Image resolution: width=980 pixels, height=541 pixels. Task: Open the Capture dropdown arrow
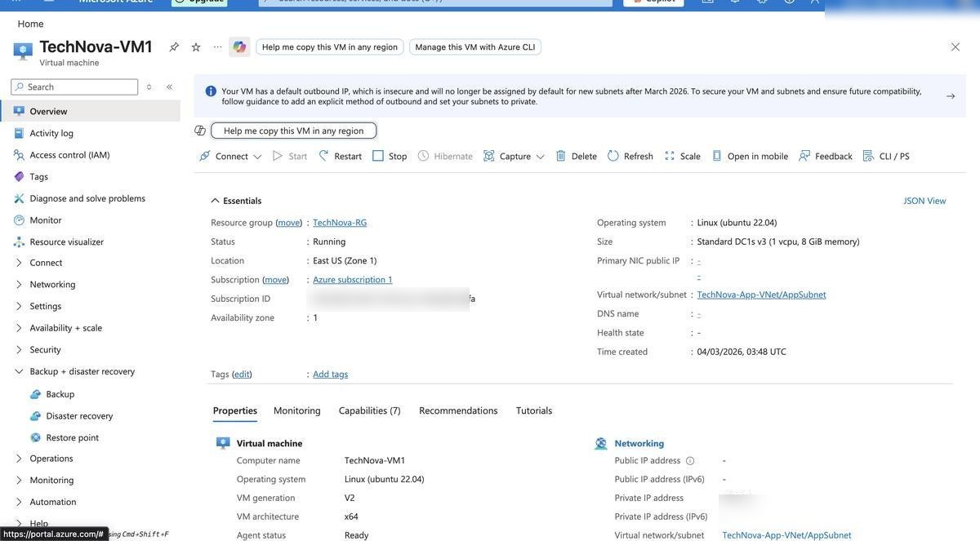click(541, 157)
